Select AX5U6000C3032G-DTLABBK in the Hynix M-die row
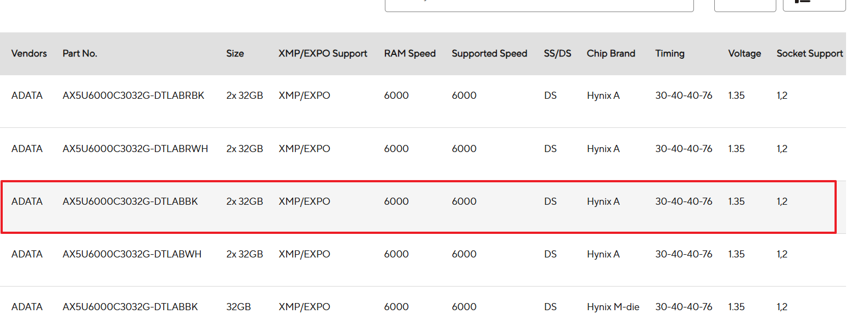The image size is (868, 325). [x=130, y=307]
